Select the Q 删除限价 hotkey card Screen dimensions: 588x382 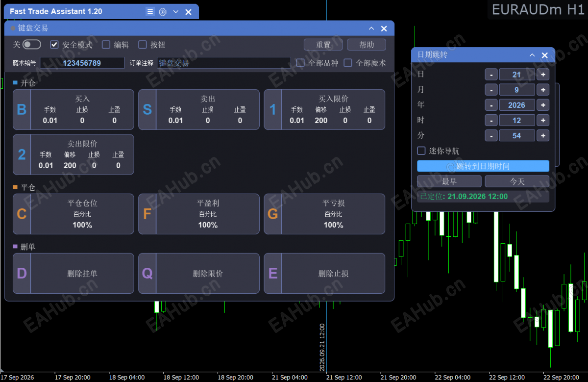(199, 273)
